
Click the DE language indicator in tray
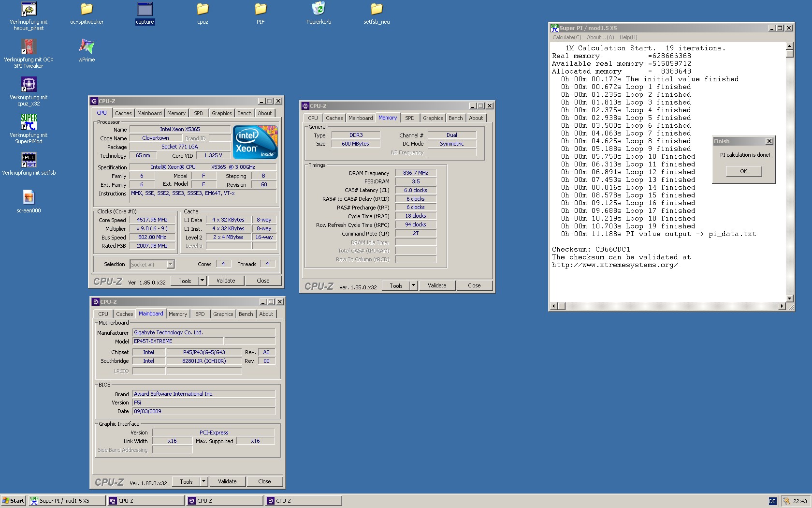click(772, 501)
